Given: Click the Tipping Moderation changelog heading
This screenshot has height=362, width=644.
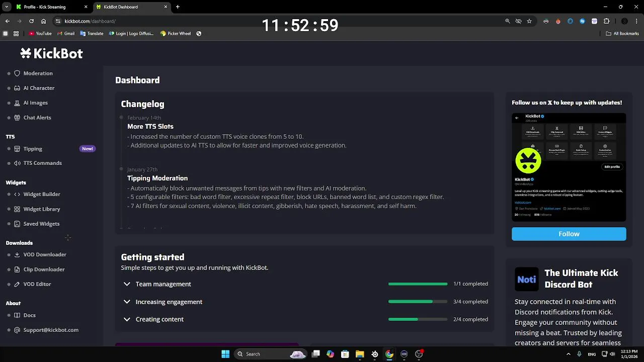Looking at the screenshot, I should 157,178.
